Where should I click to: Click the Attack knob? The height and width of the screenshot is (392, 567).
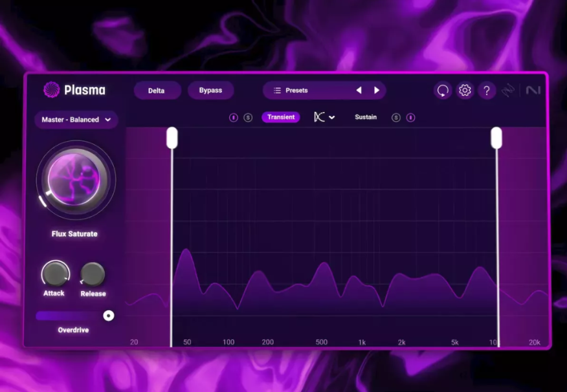pos(55,274)
